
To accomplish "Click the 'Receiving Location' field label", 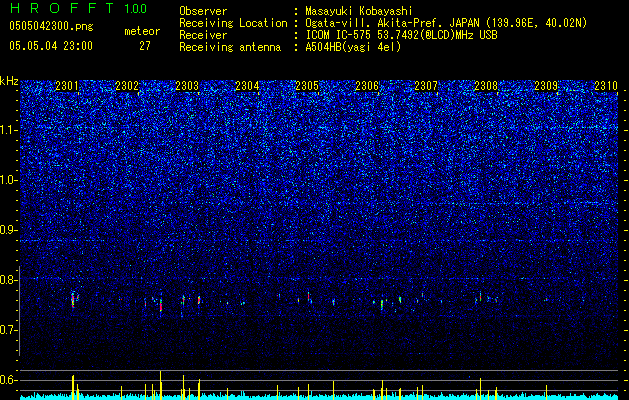I will coord(233,23).
